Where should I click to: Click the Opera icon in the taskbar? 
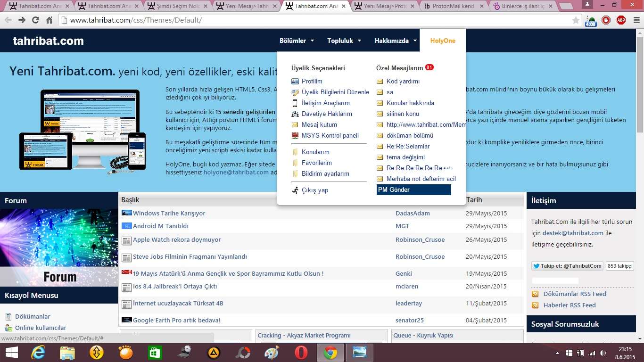(x=301, y=353)
